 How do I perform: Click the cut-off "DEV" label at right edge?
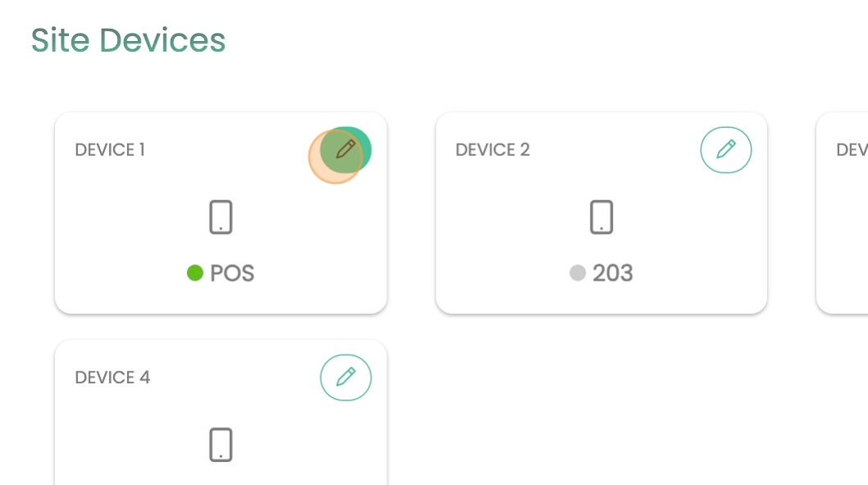click(852, 150)
